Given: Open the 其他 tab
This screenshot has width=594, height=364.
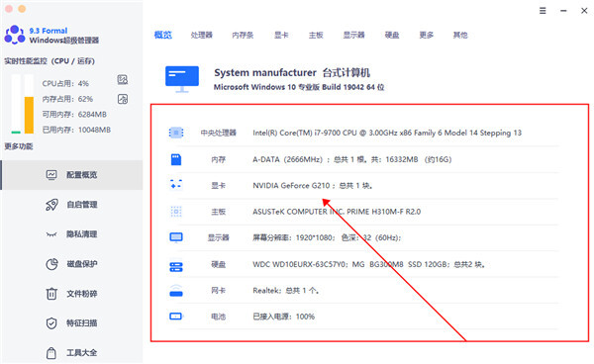Looking at the screenshot, I should (460, 36).
